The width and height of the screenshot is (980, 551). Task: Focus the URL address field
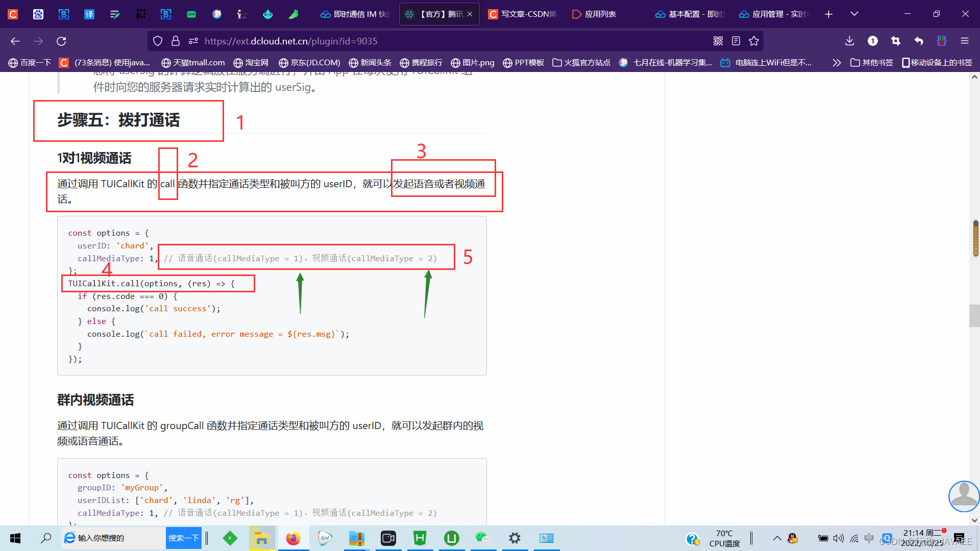pos(454,41)
